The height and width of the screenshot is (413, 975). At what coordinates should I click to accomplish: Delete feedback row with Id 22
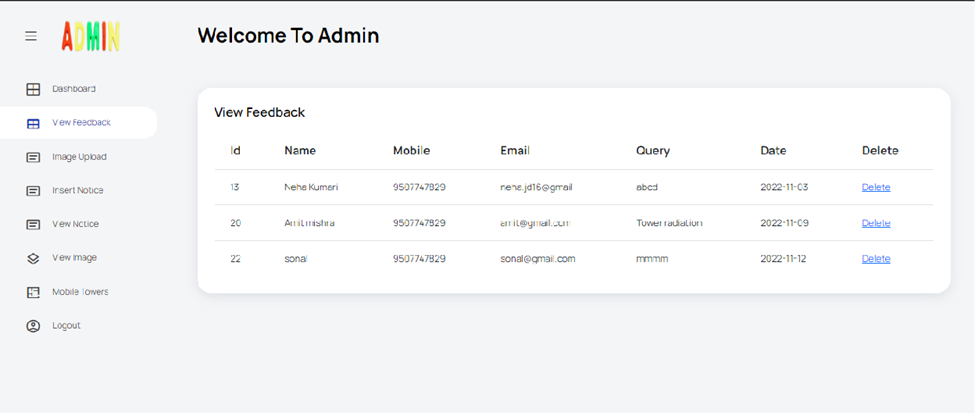point(875,258)
